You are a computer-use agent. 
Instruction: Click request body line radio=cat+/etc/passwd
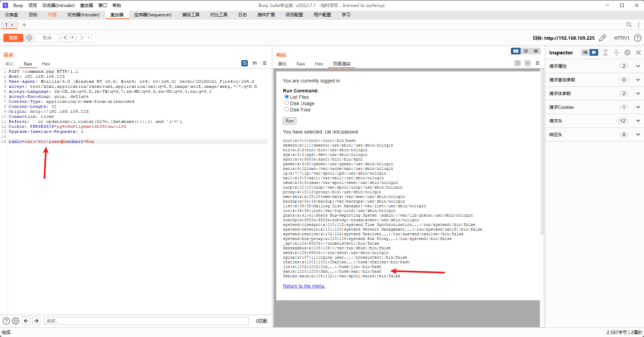[138, 141]
